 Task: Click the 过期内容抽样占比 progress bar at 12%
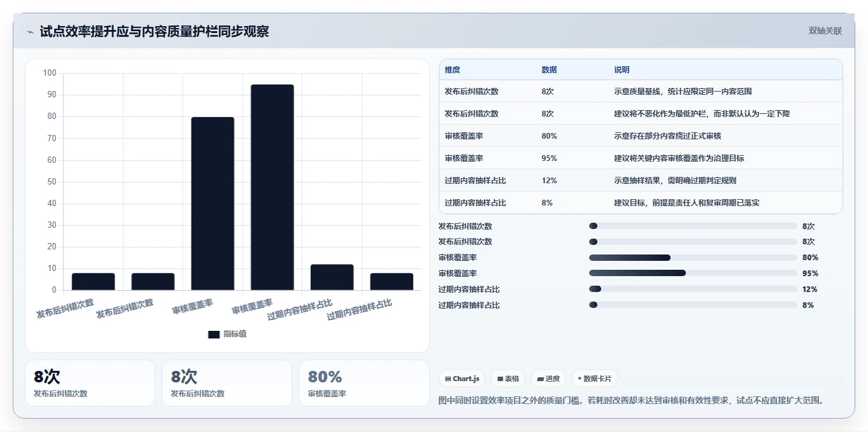(693, 289)
